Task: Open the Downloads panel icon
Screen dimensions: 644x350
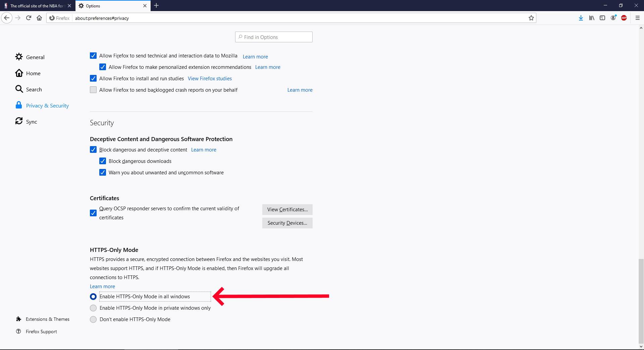Action: click(581, 18)
